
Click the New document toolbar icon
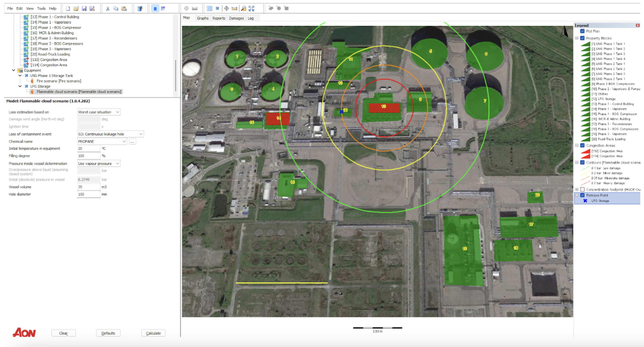pyautogui.click(x=68, y=8)
